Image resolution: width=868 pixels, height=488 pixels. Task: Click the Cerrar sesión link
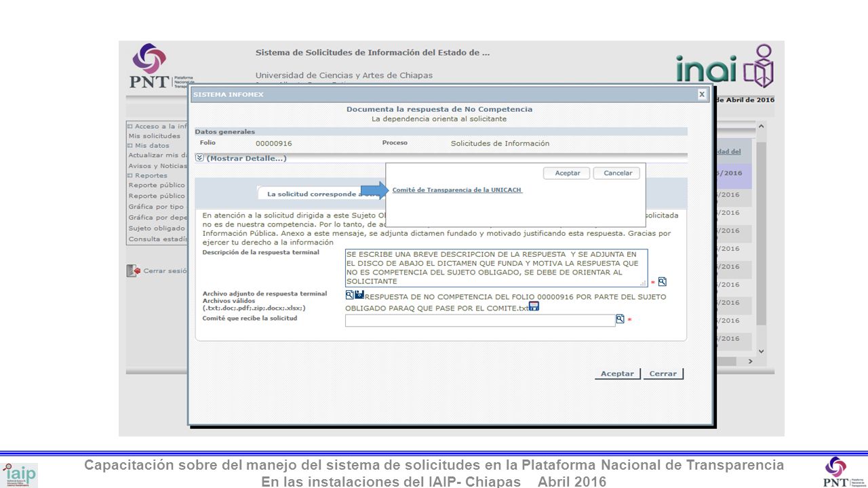pos(165,270)
